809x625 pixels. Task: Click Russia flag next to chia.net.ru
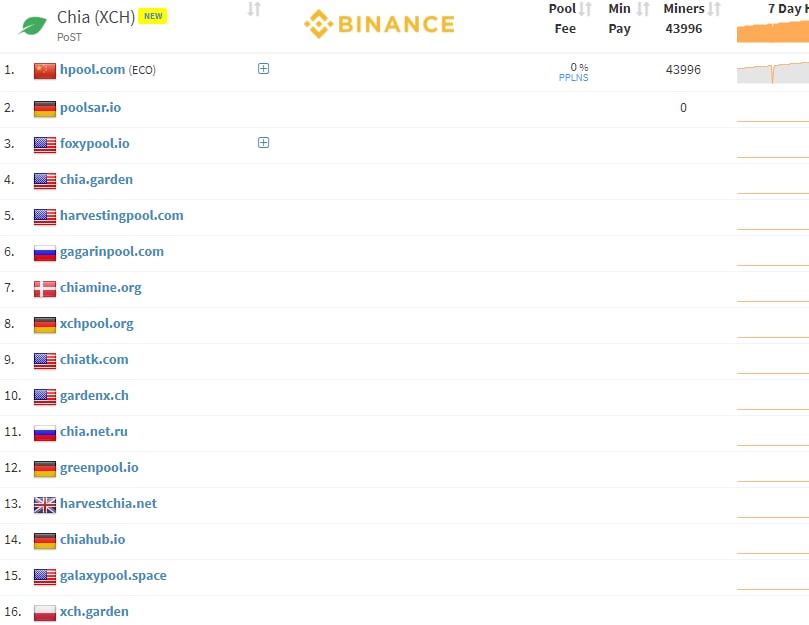click(45, 433)
